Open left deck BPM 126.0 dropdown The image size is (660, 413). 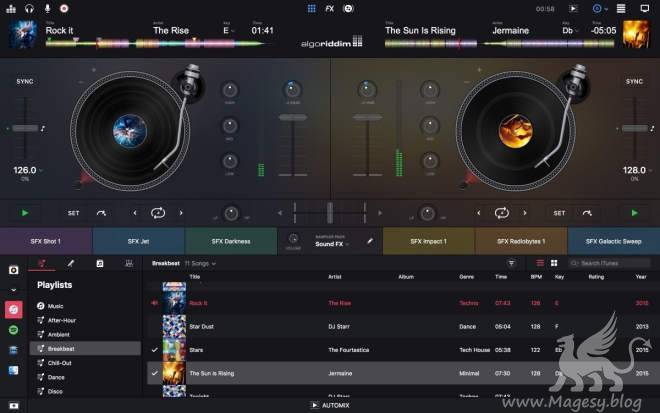coord(28,170)
